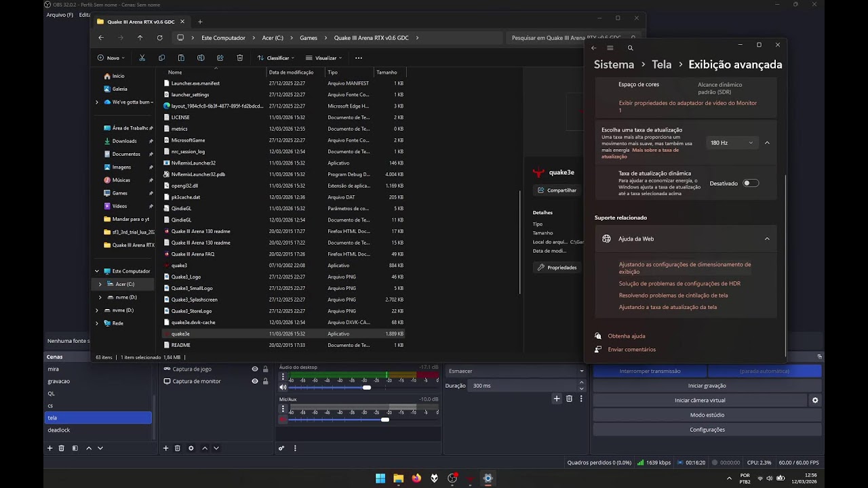Open source properties gear icon

(191, 448)
